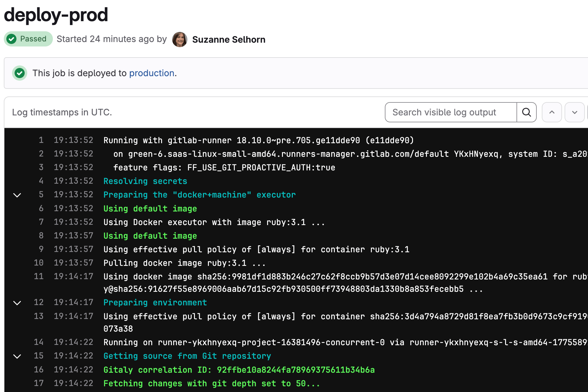Click log line number 1

point(41,140)
